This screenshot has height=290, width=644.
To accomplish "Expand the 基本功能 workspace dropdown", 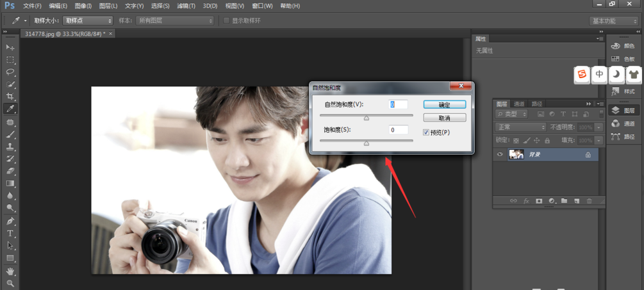I will point(613,20).
